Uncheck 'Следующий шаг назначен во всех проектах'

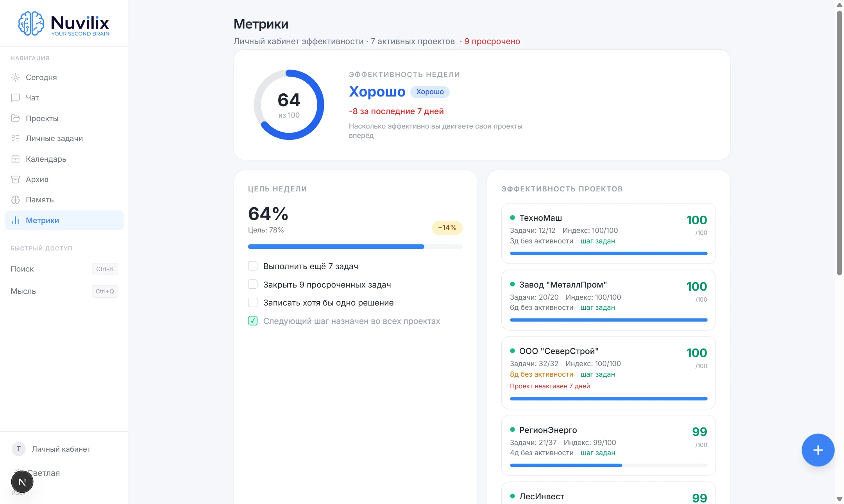253,321
